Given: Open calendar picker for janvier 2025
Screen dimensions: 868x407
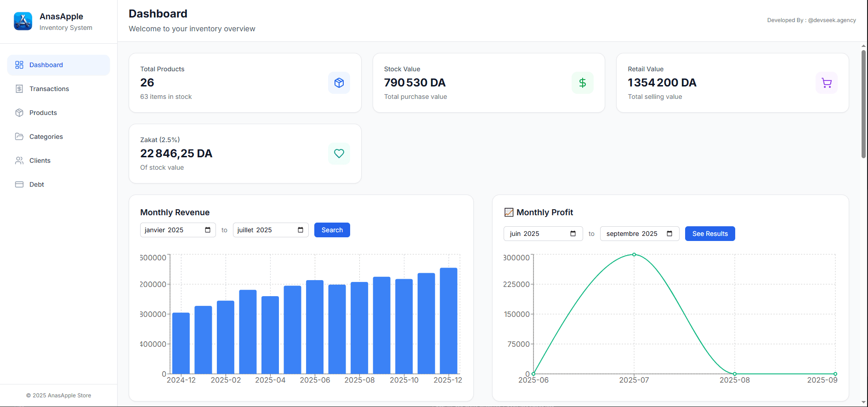Looking at the screenshot, I should click(x=208, y=230).
